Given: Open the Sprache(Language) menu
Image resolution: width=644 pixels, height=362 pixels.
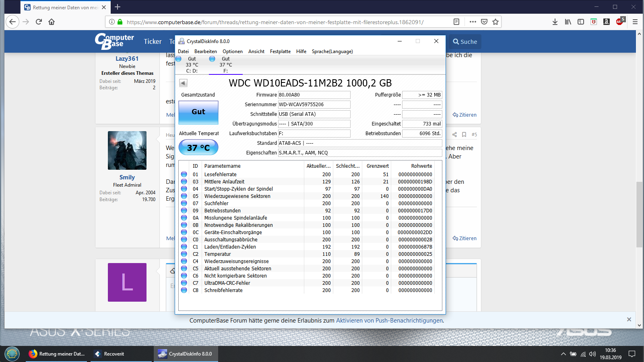Looking at the screenshot, I should pos(332,51).
